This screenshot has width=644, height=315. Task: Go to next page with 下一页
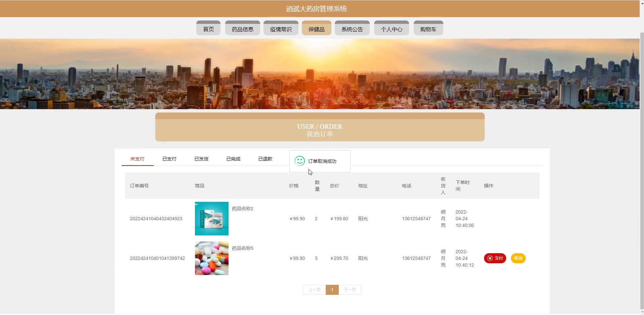click(350, 290)
